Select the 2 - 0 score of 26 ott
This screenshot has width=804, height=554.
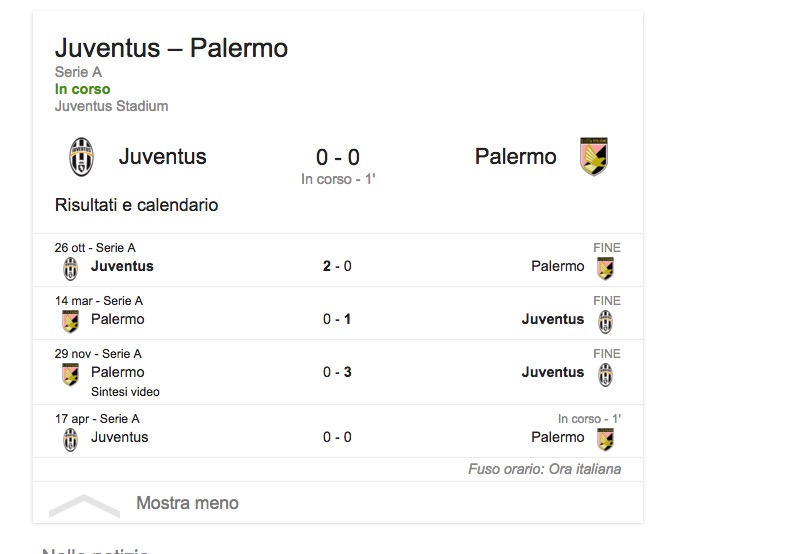337,266
